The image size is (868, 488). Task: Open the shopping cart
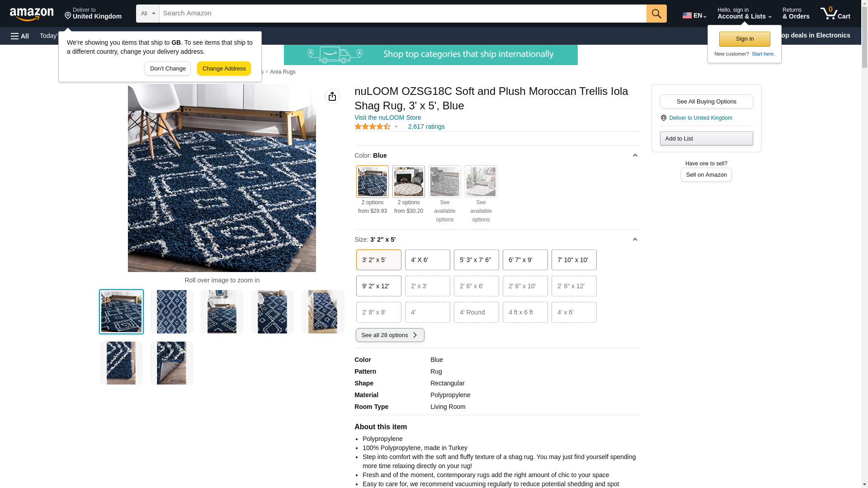(x=835, y=14)
